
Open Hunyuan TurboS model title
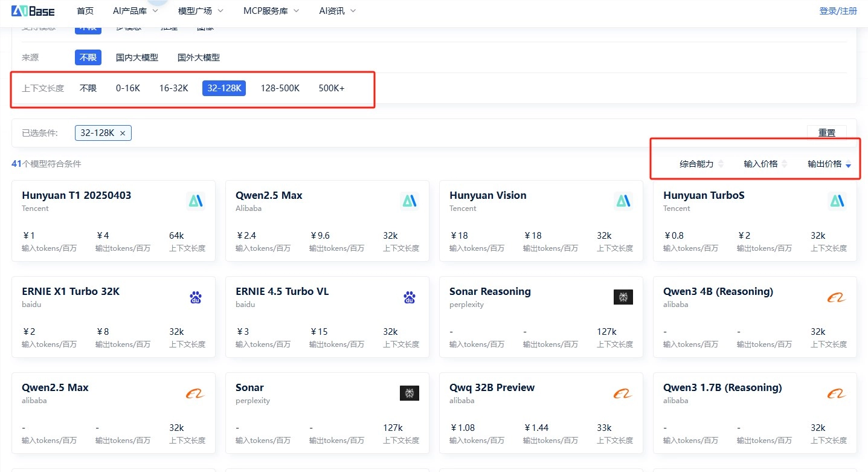tap(704, 195)
